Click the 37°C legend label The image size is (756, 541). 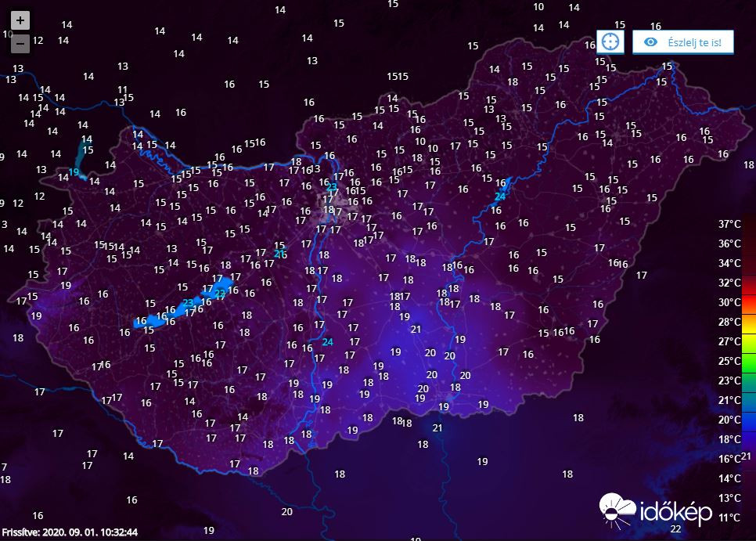[x=729, y=224]
